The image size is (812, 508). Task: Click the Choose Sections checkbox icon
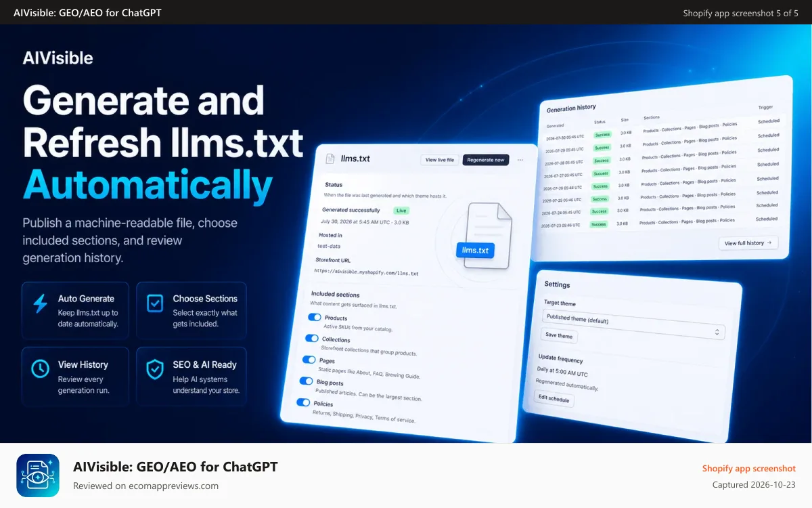tap(155, 304)
